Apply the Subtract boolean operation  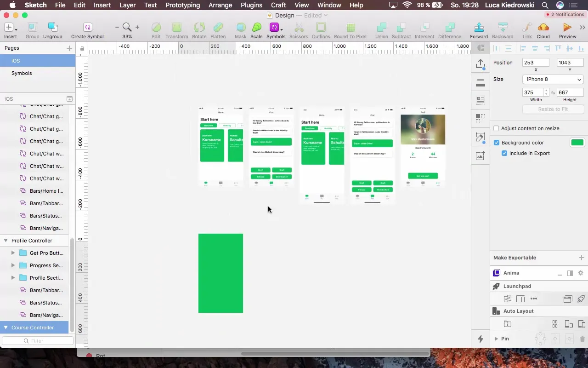(401, 27)
